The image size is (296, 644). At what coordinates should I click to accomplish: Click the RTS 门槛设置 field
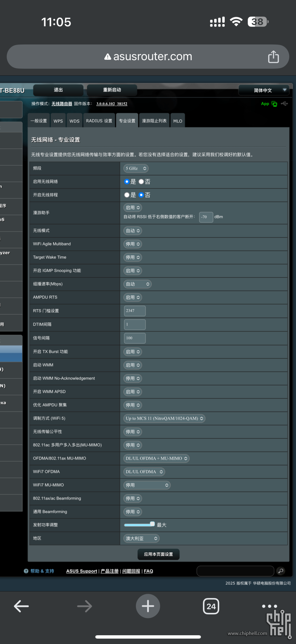[135, 311]
